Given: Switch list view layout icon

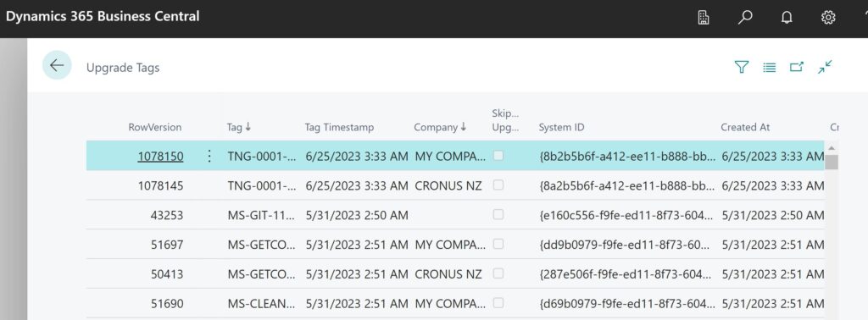Looking at the screenshot, I should pos(769,68).
